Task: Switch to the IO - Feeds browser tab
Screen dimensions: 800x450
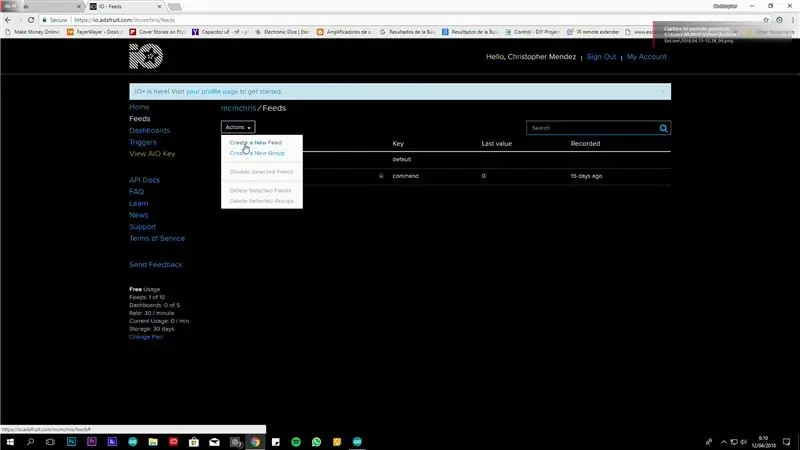Action: 125,7
